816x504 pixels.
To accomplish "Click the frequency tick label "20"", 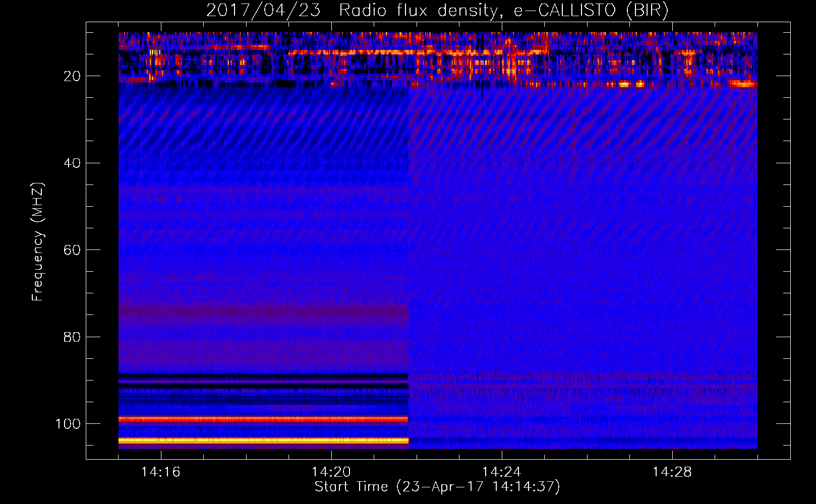I will tap(72, 76).
